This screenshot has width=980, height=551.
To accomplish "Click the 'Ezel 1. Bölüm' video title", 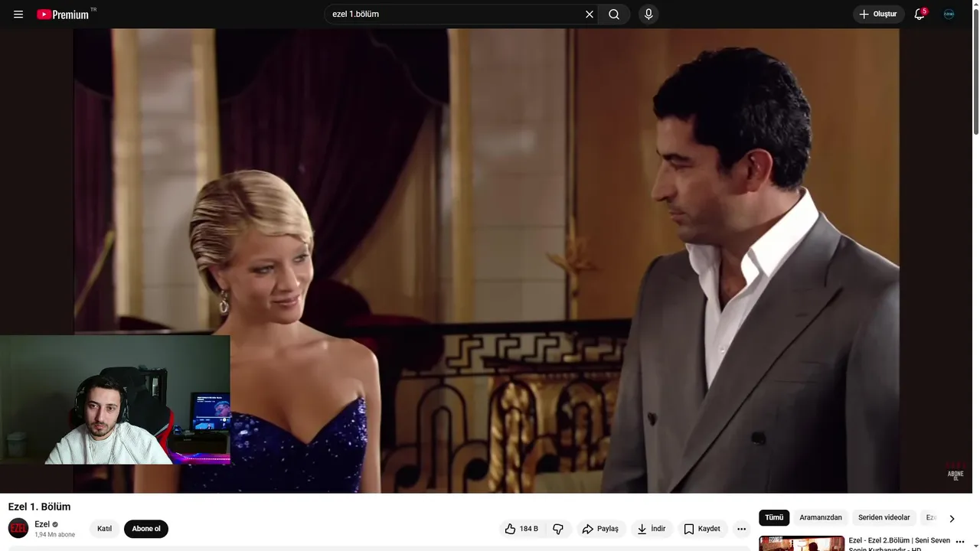I will tap(39, 507).
